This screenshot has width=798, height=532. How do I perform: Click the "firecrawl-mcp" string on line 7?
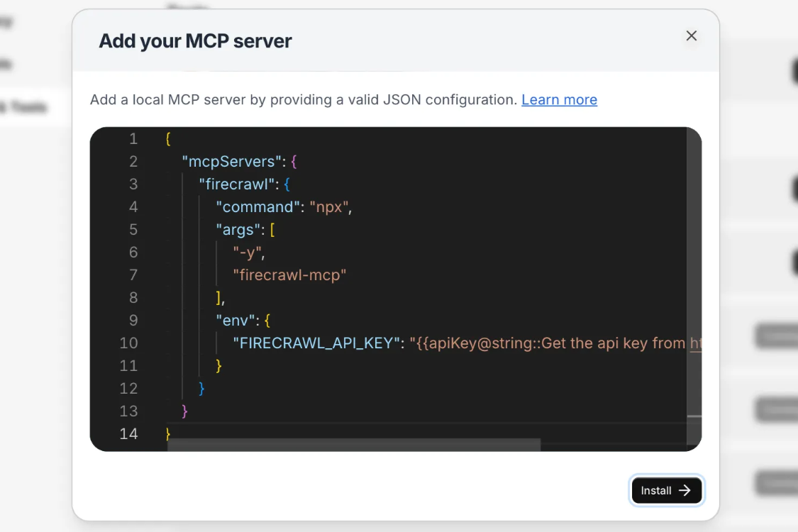pos(289,275)
